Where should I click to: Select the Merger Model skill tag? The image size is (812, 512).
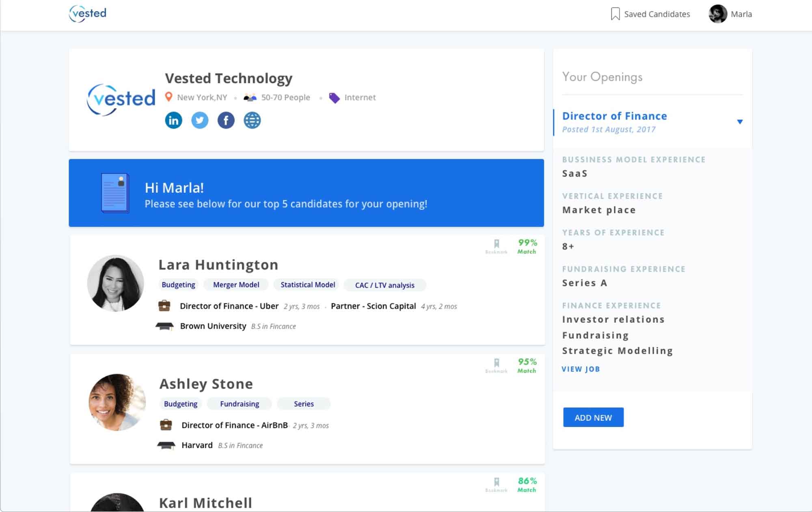pyautogui.click(x=236, y=285)
